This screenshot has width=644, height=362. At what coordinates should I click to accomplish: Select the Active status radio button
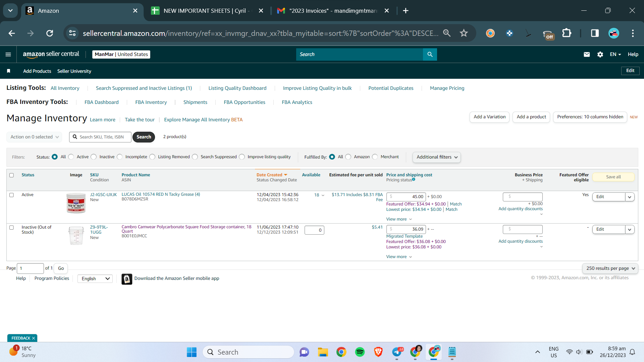71,157
